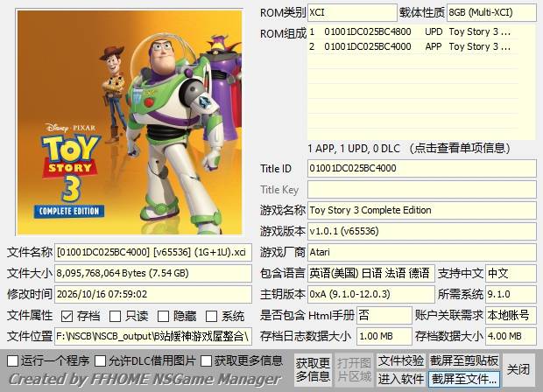
Task: Click the Html手册 field showing 否
Action: (x=384, y=315)
